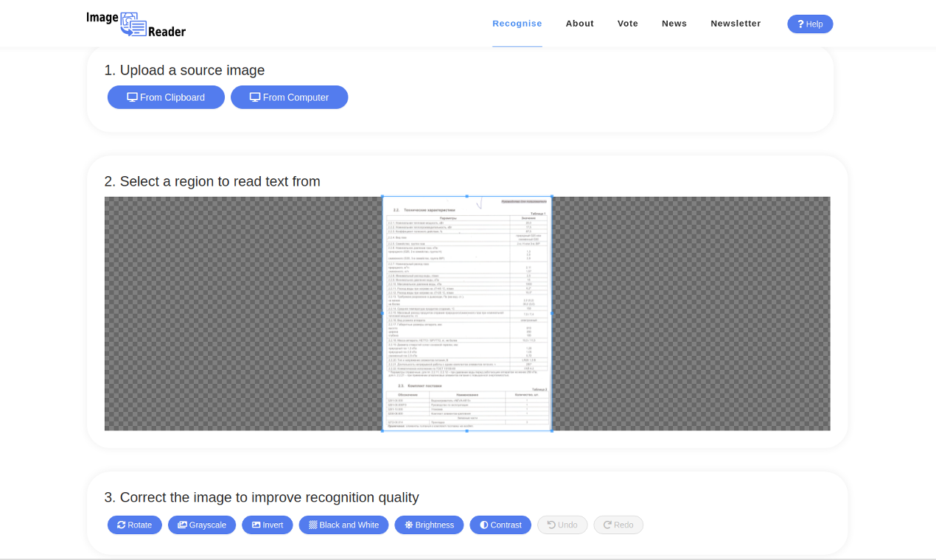
Task: Apply Grayscale correction to the image
Action: tap(202, 525)
